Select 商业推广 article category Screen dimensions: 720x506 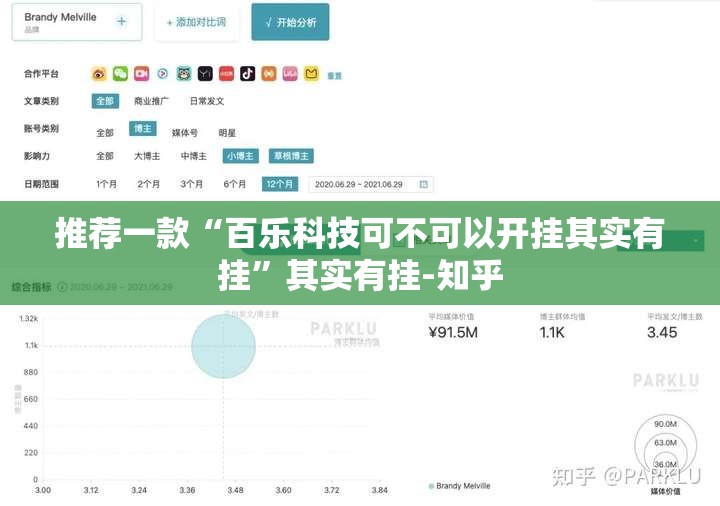pyautogui.click(x=151, y=101)
